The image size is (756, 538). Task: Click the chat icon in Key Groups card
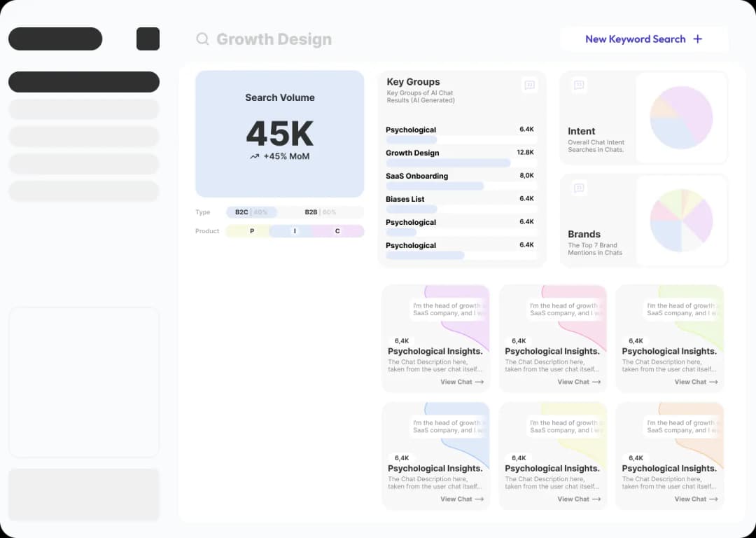pyautogui.click(x=529, y=85)
